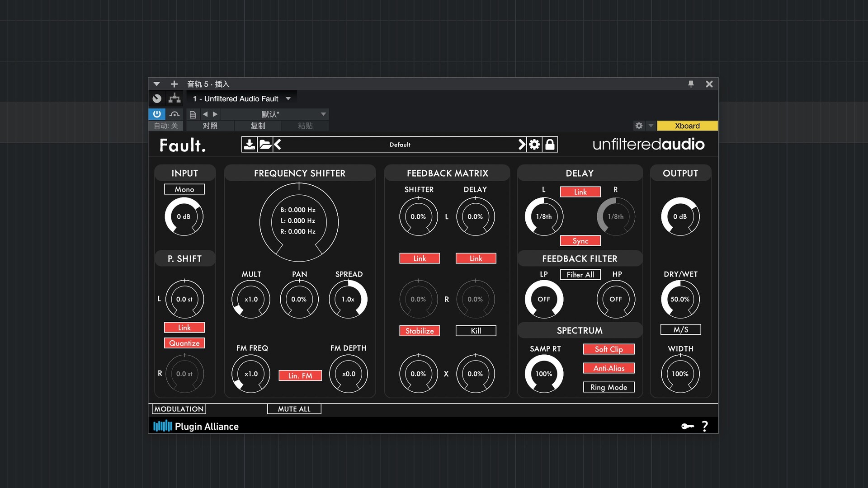This screenshot has height=488, width=868.
Task: Click the main frequency shifter dial
Action: 299,222
